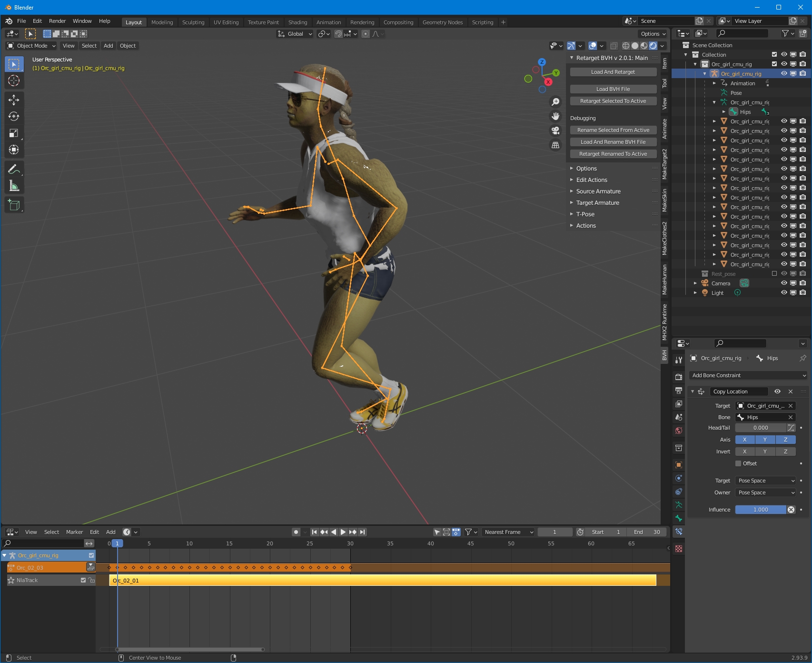812x663 pixels.
Task: Click Load And Retarget button
Action: click(613, 72)
